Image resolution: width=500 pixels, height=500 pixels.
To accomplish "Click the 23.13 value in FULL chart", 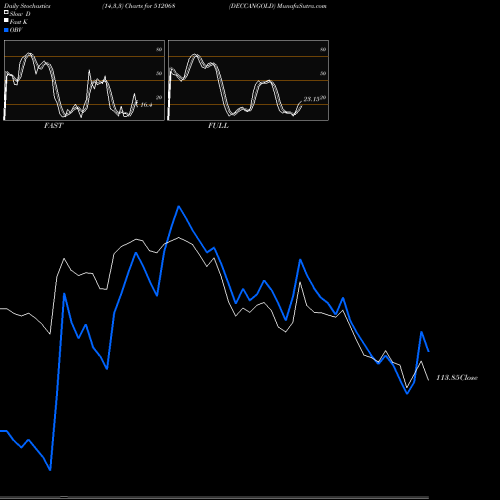I will click(311, 99).
